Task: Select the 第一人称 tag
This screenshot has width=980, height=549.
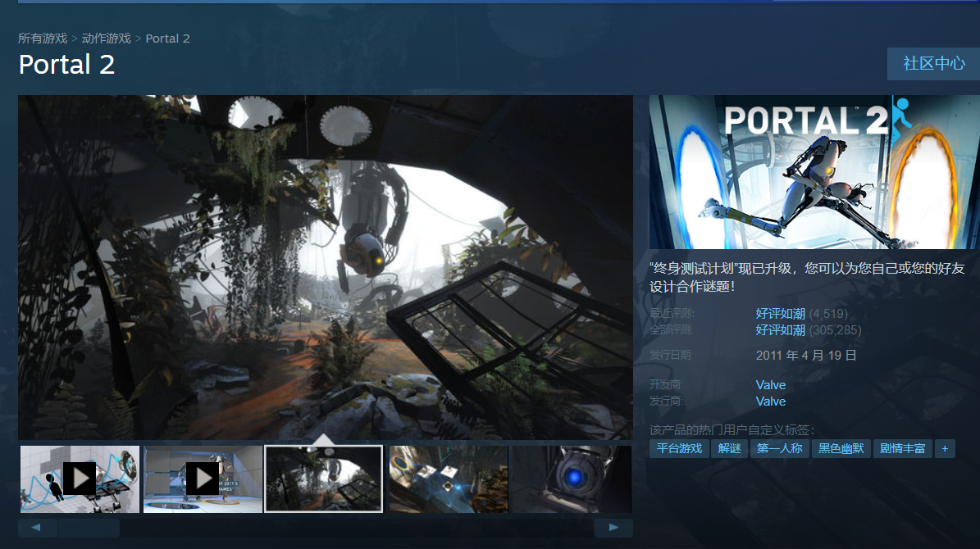Action: click(779, 448)
